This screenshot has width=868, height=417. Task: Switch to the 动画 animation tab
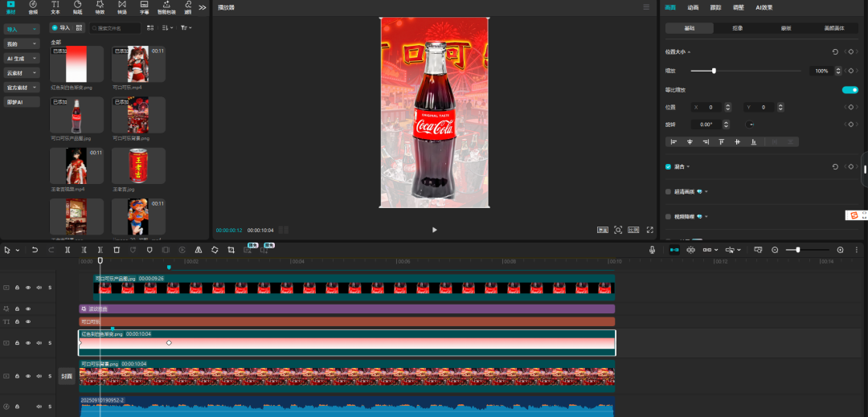pos(693,7)
